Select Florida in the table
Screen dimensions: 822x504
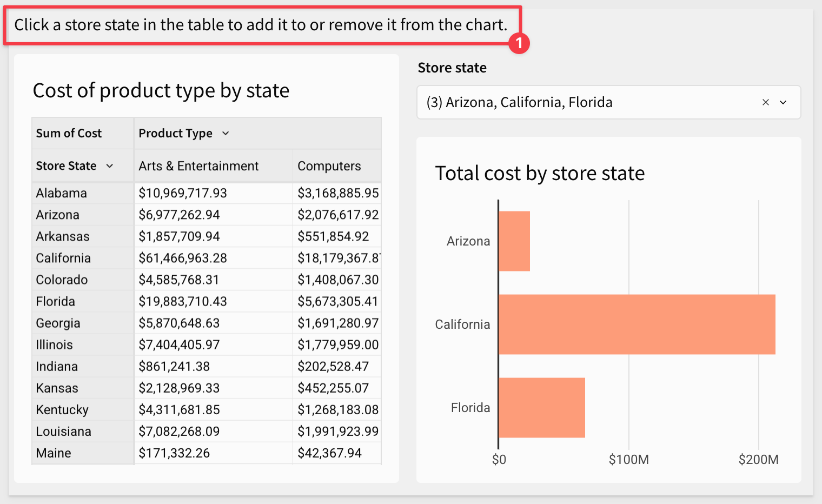point(55,301)
